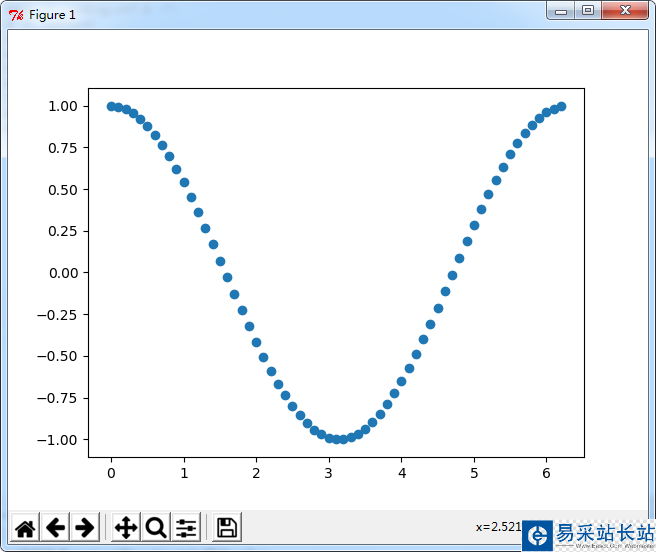Screen dimensions: 656x552
Task: Click the 0.25 y-axis tick label
Action: pos(63,231)
